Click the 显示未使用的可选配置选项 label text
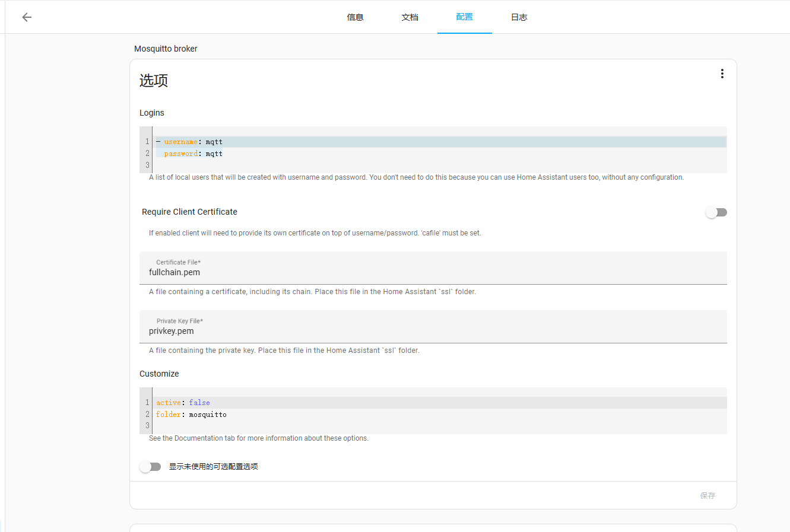 213,467
